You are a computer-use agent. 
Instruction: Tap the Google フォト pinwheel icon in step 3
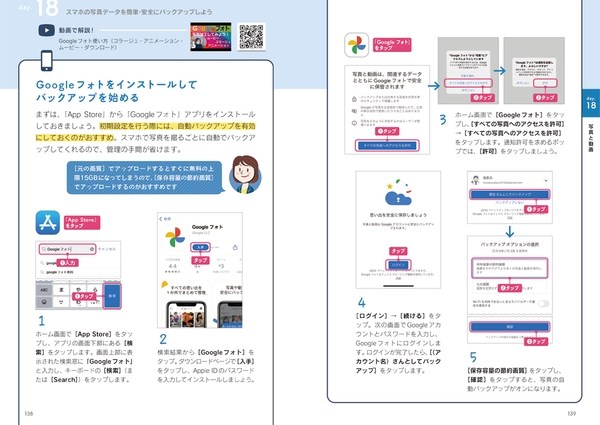[x=357, y=45]
